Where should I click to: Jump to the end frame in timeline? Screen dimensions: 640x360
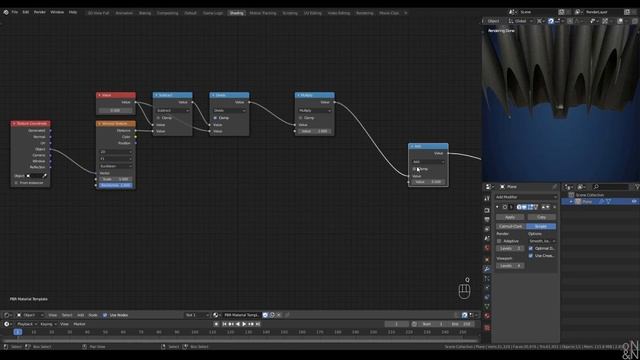click(258, 324)
